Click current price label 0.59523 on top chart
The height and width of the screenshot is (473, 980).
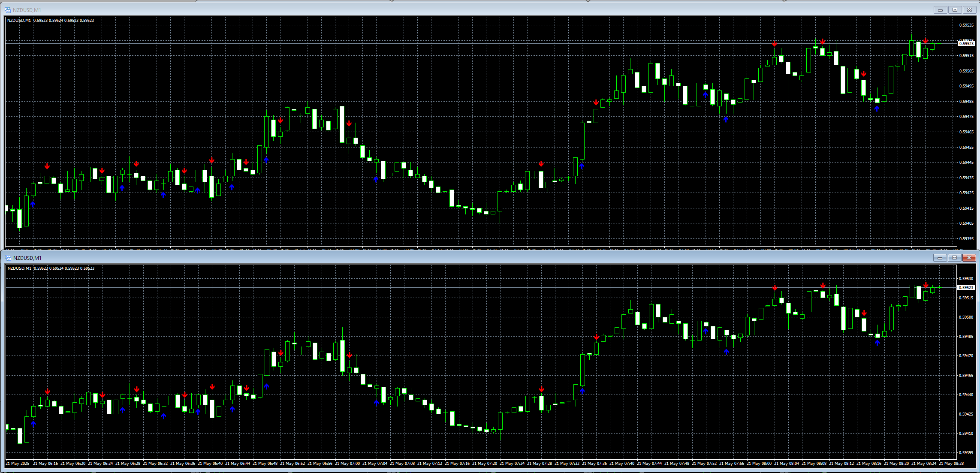(x=966, y=44)
